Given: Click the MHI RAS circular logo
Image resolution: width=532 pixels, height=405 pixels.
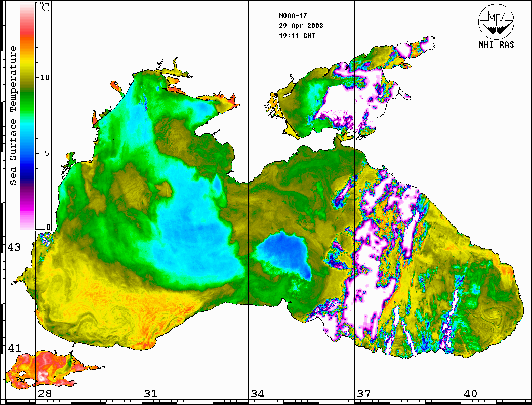Looking at the screenshot, I should (496, 21).
